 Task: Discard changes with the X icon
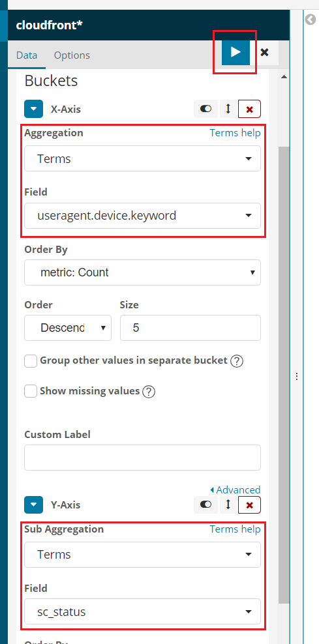pyautogui.click(x=265, y=52)
